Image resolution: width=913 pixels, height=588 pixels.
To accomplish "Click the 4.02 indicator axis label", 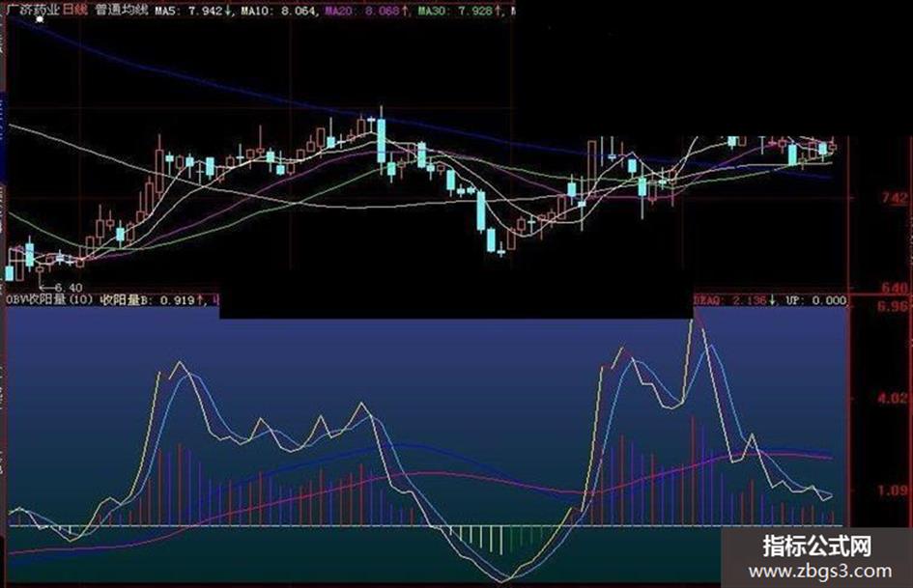I will click(894, 398).
